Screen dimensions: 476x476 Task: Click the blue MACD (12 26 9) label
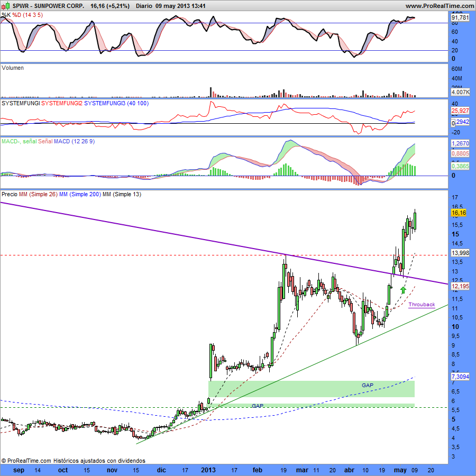click(75, 141)
